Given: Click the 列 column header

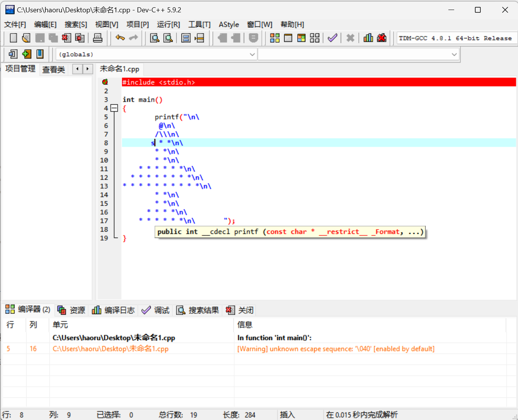Looking at the screenshot, I should pyautogui.click(x=38, y=325).
